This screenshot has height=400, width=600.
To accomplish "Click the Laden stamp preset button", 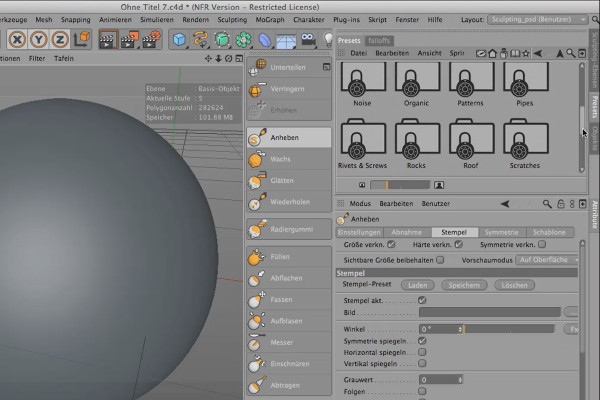I will point(417,285).
